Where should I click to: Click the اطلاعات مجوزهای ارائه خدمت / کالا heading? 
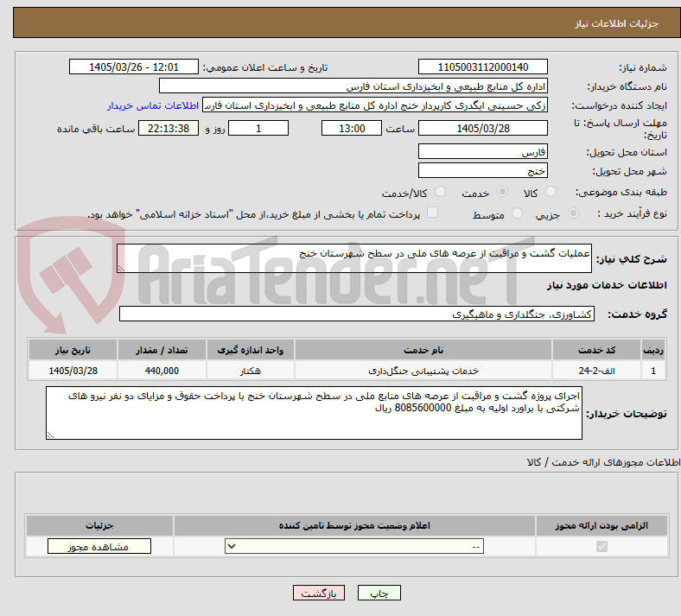click(603, 462)
